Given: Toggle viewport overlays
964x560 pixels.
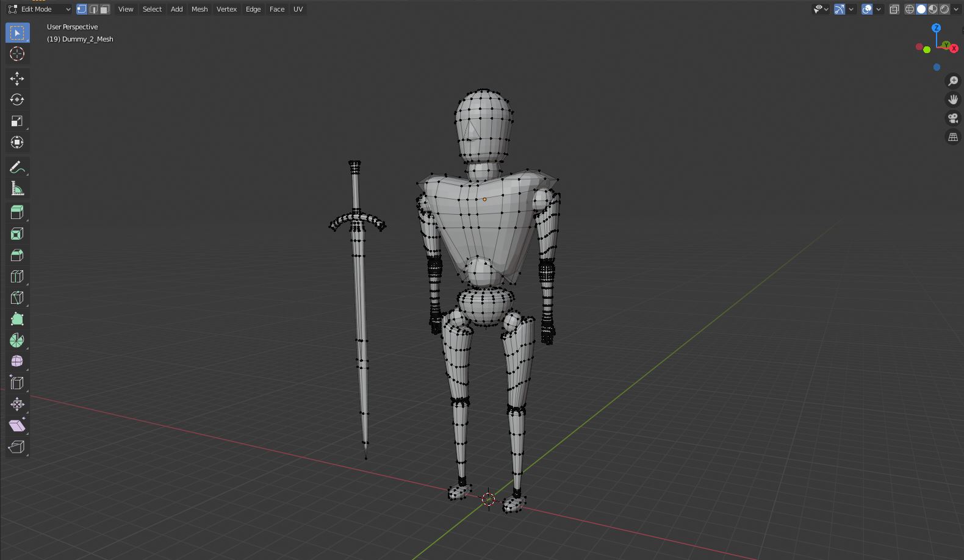Looking at the screenshot, I should 867,9.
